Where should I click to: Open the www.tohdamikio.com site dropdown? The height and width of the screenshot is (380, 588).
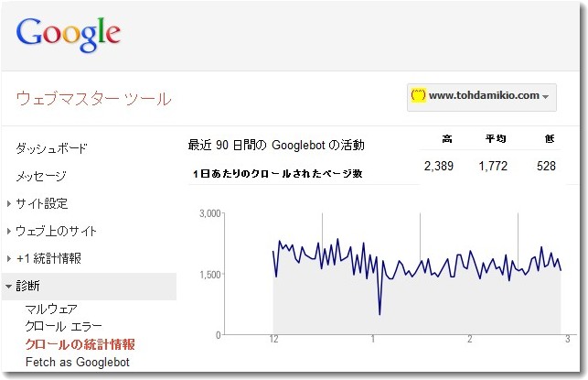tap(482, 97)
